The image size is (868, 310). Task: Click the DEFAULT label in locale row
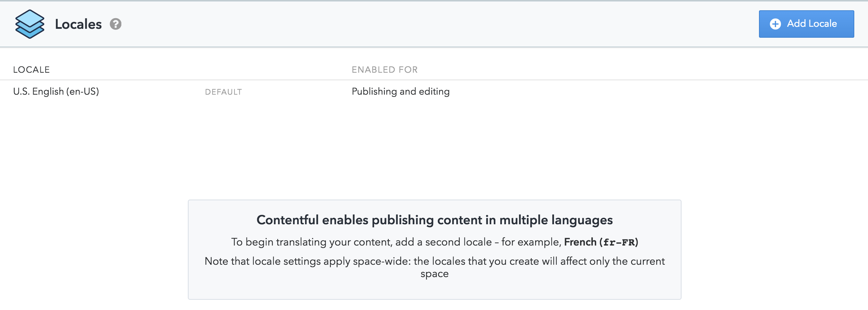coord(224,92)
